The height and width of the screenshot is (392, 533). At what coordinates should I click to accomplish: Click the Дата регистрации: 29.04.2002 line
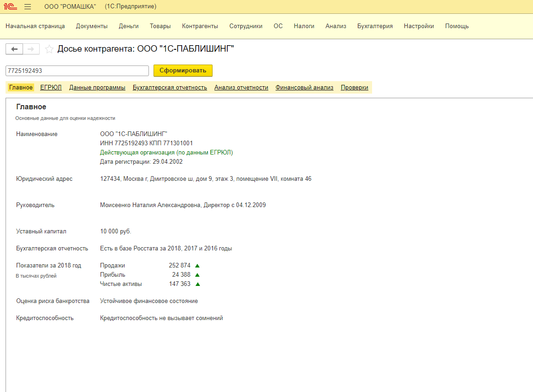141,161
